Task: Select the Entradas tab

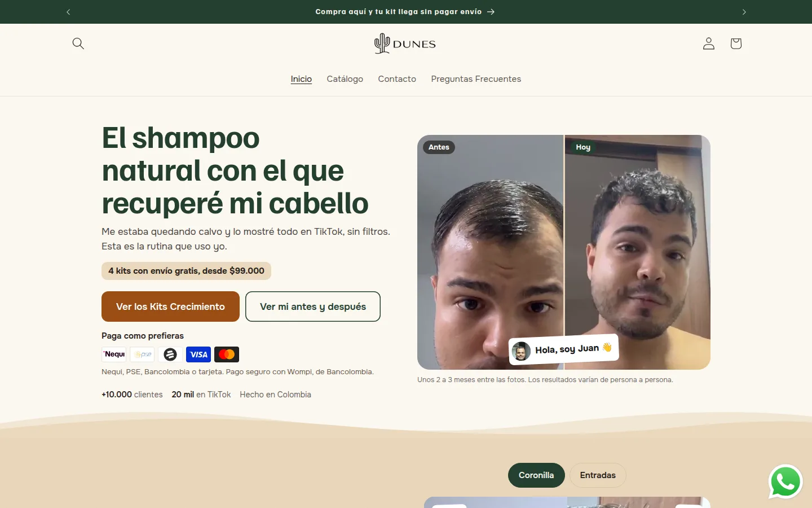Action: [598, 475]
